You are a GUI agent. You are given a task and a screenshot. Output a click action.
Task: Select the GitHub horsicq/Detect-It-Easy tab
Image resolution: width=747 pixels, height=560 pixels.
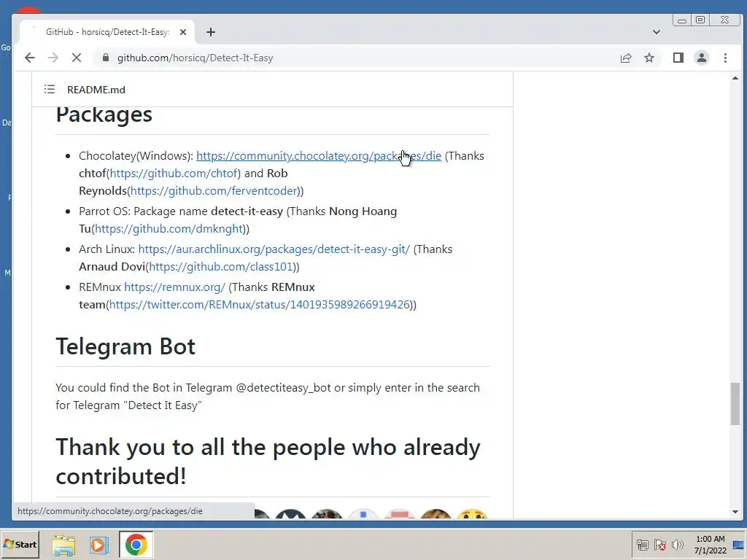(x=107, y=32)
